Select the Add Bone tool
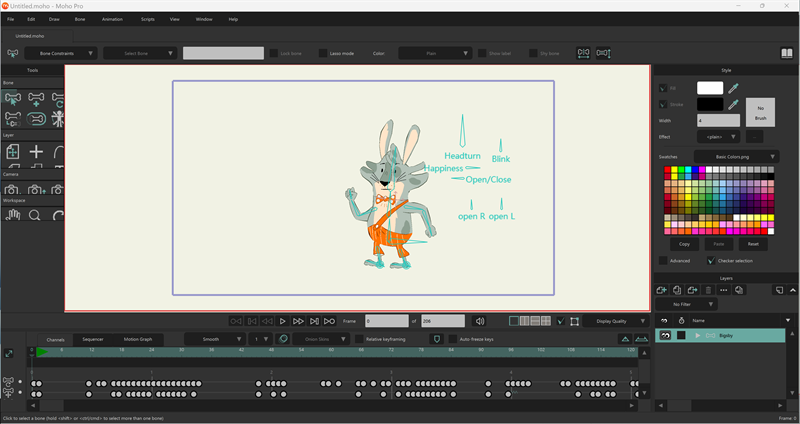Screen dimensions: 800x424 pyautogui.click(x=36, y=97)
